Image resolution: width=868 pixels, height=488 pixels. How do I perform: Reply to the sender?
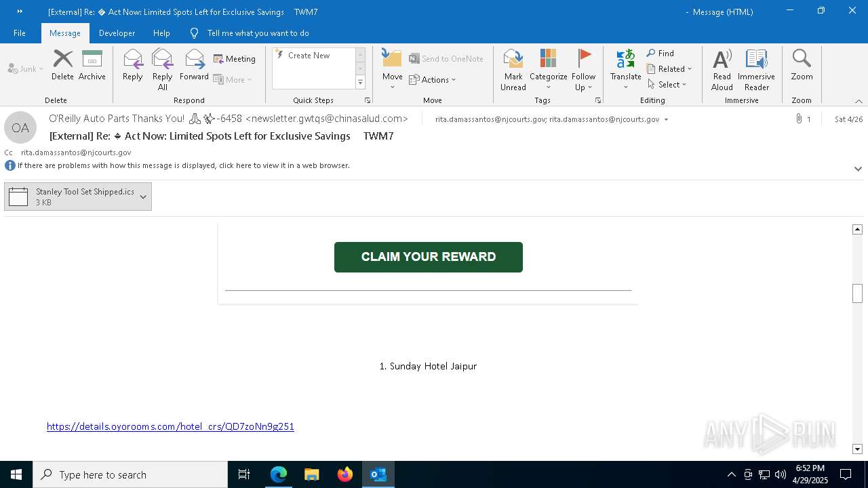point(132,65)
